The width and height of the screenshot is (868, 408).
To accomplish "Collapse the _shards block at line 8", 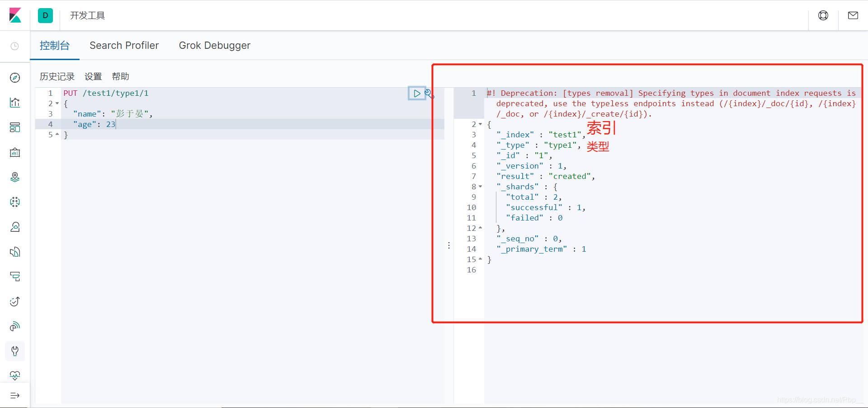I will 481,187.
